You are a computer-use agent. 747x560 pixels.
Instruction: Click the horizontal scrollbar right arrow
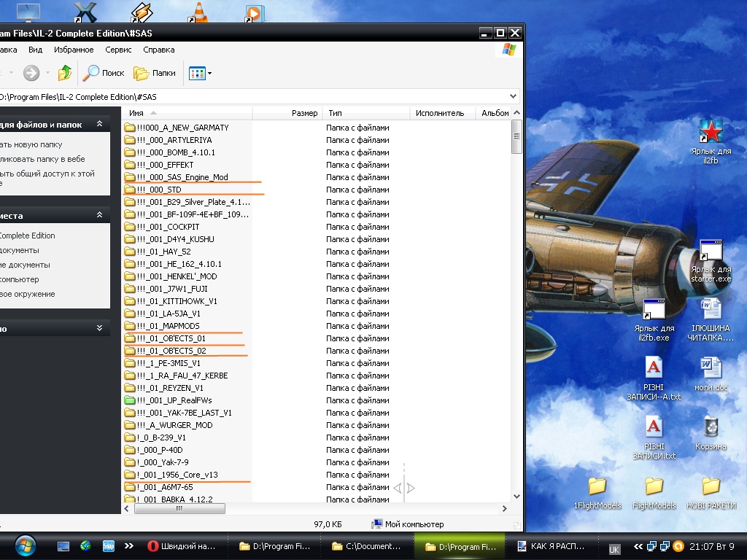[x=504, y=509]
